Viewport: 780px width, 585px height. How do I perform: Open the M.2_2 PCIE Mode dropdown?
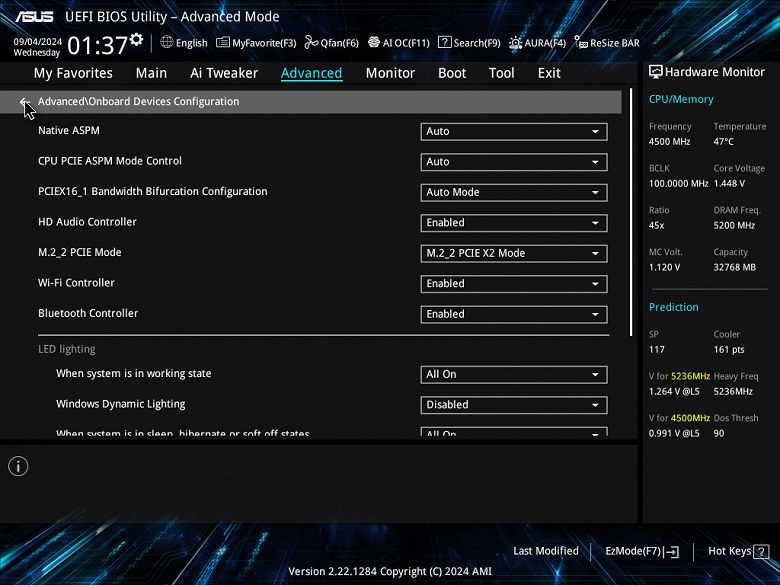coord(514,253)
